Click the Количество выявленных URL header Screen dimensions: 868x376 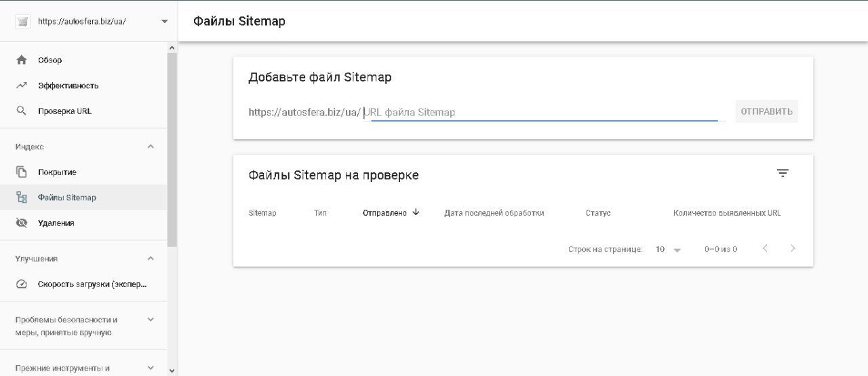[x=727, y=212]
